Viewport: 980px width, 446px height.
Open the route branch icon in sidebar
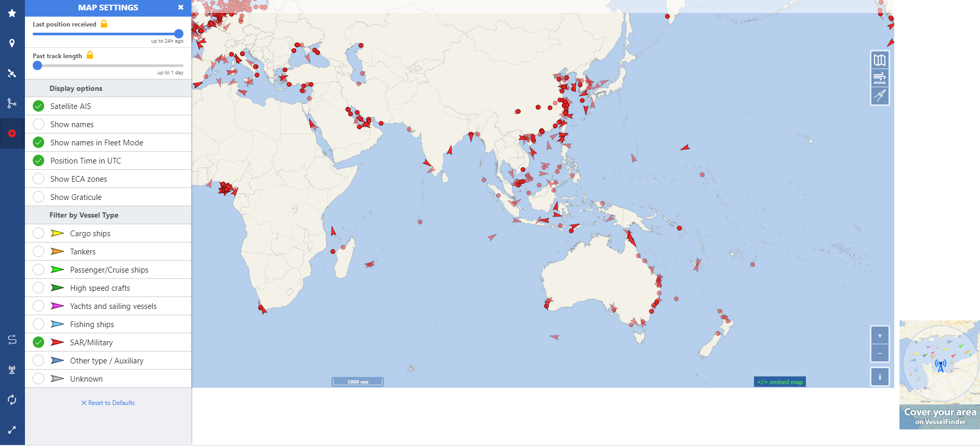[x=12, y=103]
